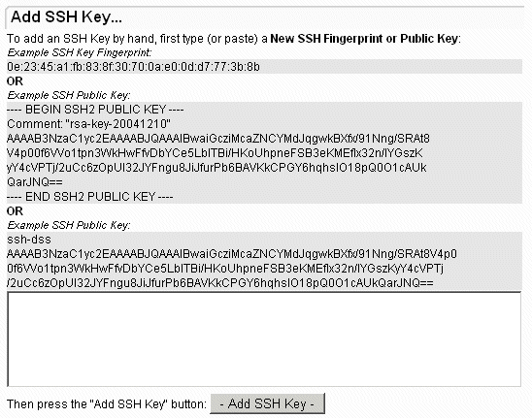The image size is (532, 418).
Task: Click the Comment "rsa-key-20041210" line
Action: pos(88,124)
